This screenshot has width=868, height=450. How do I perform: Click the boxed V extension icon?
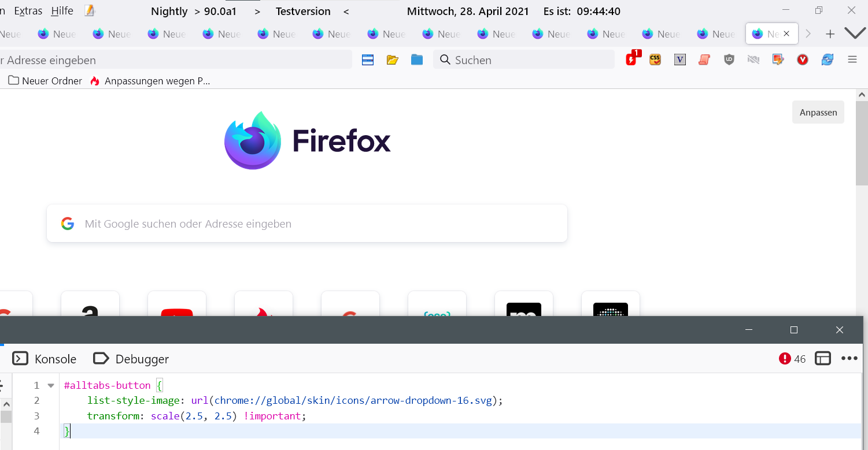[680, 59]
